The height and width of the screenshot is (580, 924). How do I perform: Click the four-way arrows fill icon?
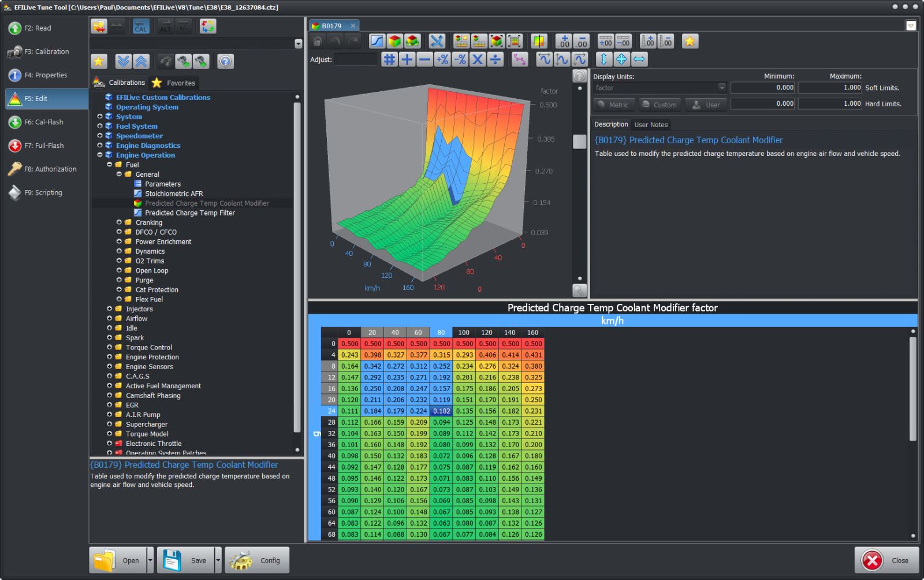click(x=621, y=59)
